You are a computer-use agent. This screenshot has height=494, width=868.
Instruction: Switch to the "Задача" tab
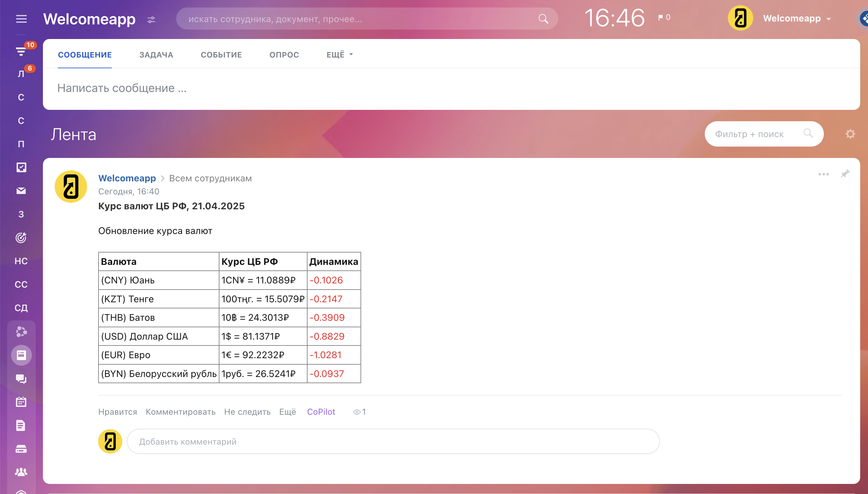click(x=156, y=55)
